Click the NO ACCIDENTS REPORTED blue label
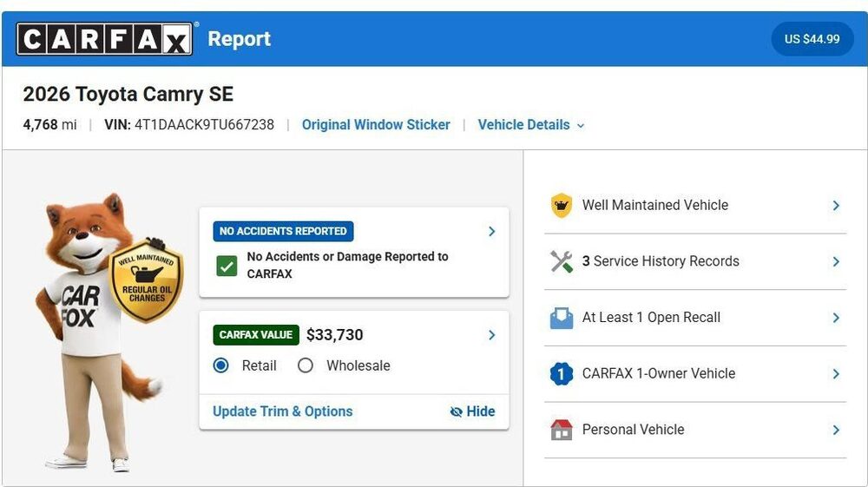The width and height of the screenshot is (868, 487). tap(283, 231)
